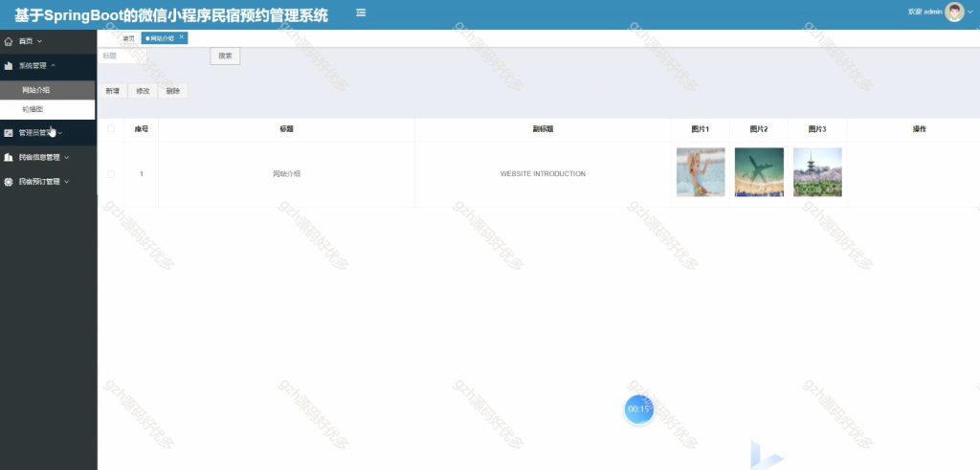Toggle the select-all header checkbox
The image size is (980, 470).
[111, 129]
